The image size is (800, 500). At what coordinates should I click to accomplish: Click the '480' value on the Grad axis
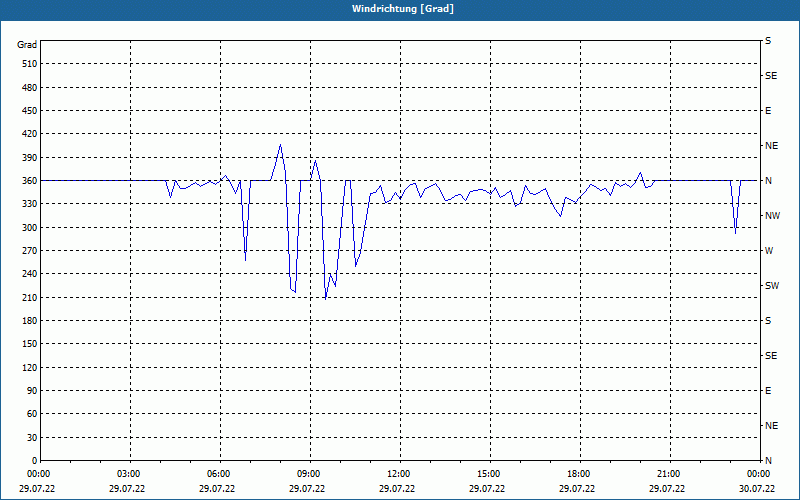point(30,88)
